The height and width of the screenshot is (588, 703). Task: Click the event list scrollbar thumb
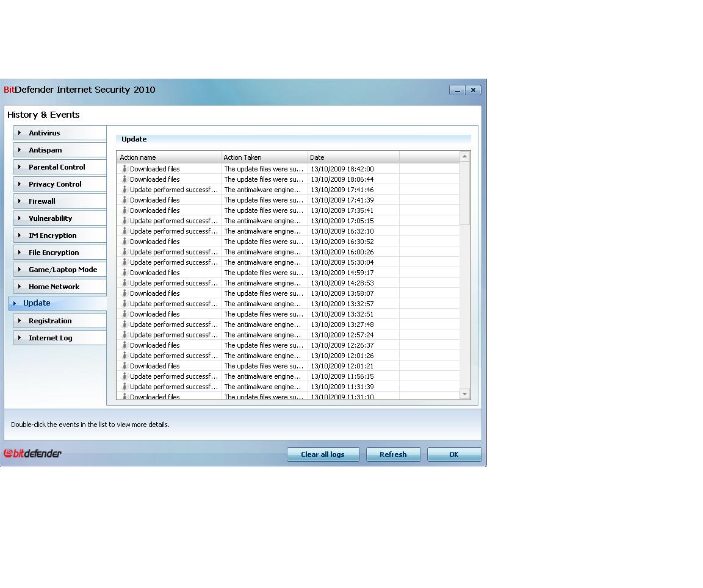(x=464, y=193)
